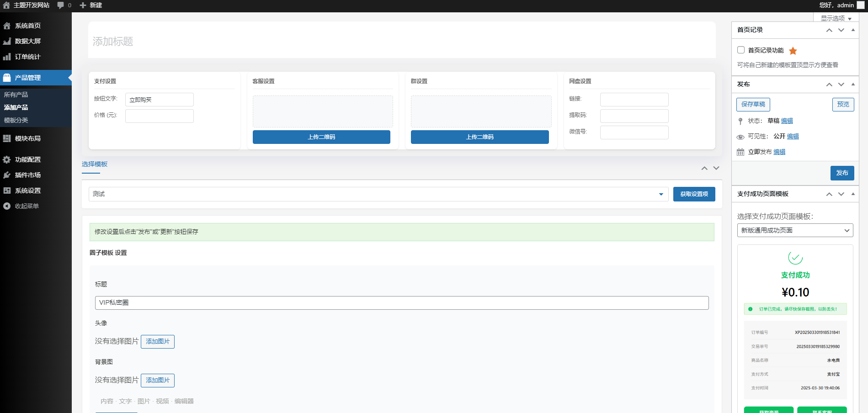868x413 pixels.
Task: Click the 客服设置 QR code upload area
Action: pyautogui.click(x=323, y=111)
